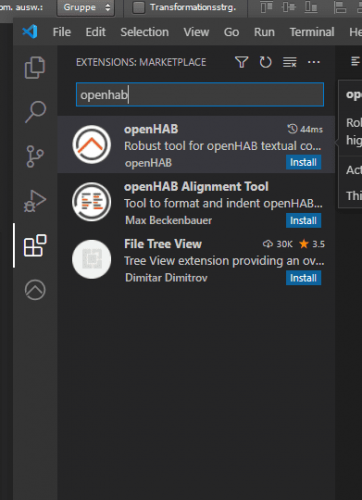Install the openHAB extension
Viewport: 362px width, 500px height.
(x=303, y=162)
